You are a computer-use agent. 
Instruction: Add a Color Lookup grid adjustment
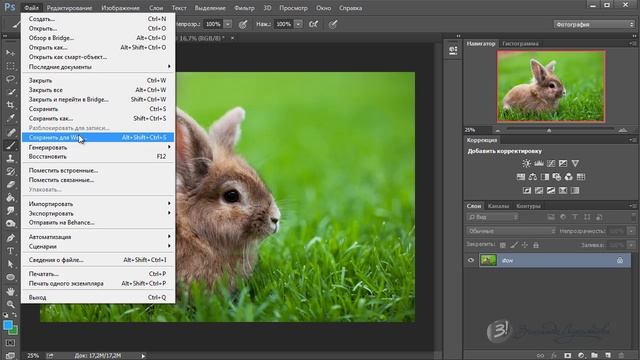581,177
